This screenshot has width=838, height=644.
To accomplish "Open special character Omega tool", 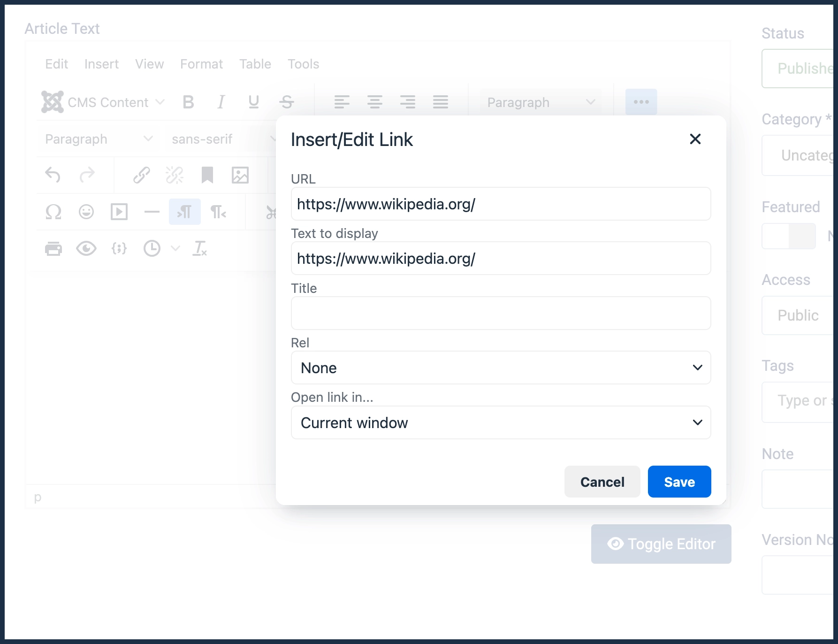I will (x=53, y=212).
